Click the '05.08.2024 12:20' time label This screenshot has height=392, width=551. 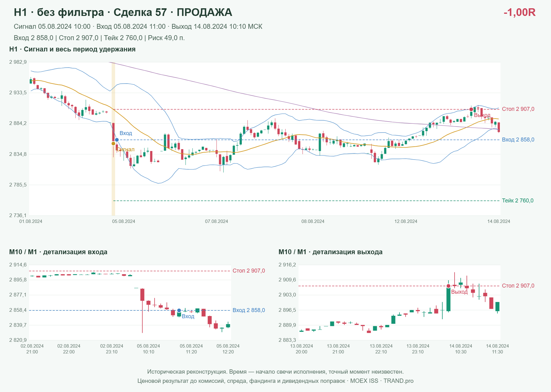point(228,349)
